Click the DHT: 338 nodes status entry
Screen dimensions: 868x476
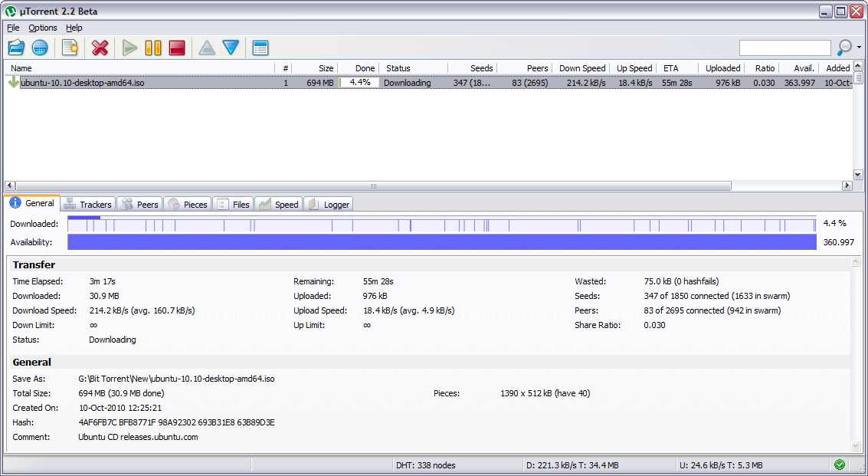click(426, 465)
